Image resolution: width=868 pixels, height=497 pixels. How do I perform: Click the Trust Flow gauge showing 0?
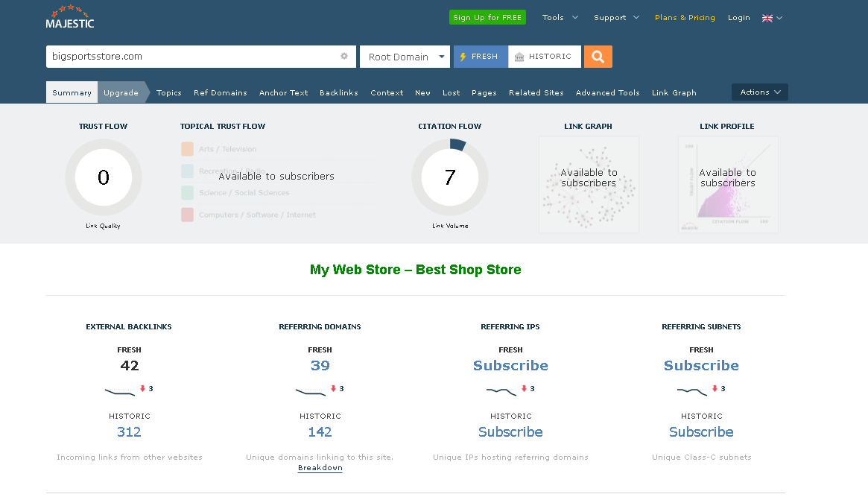point(104,177)
